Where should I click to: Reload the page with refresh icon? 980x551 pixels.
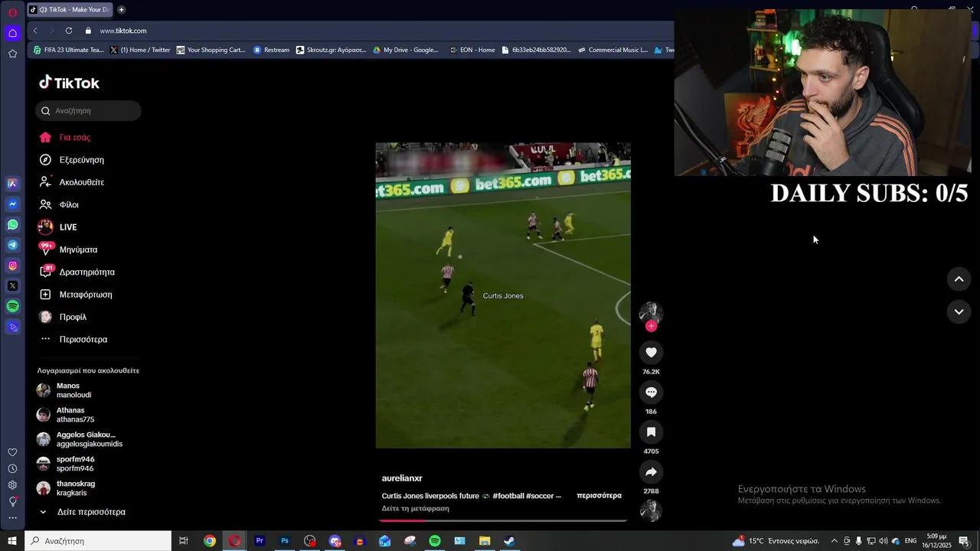pyautogui.click(x=69, y=31)
